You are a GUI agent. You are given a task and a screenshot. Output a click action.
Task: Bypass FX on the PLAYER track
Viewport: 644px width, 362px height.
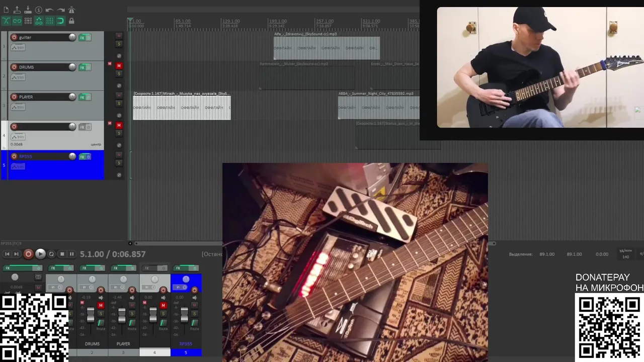(89, 97)
